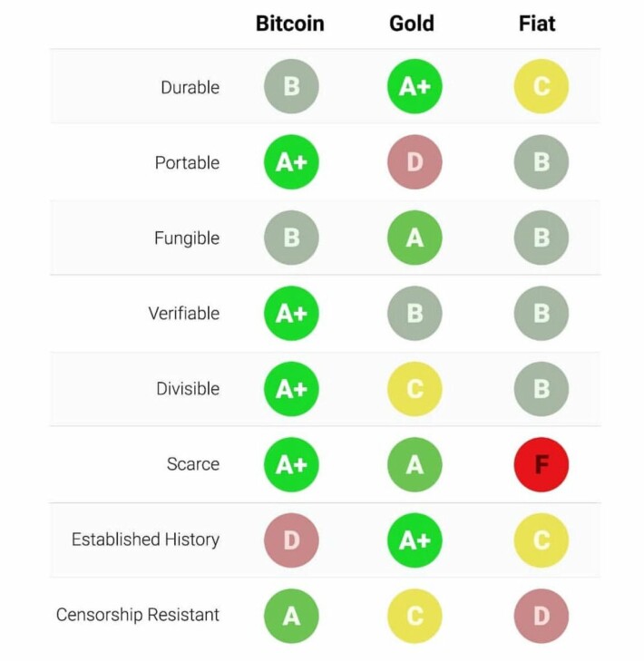Click Bitcoin's Established History D circle
The image size is (644, 661).
pyautogui.click(x=291, y=540)
